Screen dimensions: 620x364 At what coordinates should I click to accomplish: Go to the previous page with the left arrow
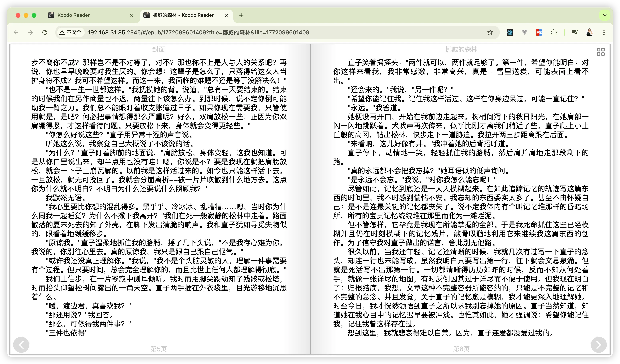tap(21, 345)
